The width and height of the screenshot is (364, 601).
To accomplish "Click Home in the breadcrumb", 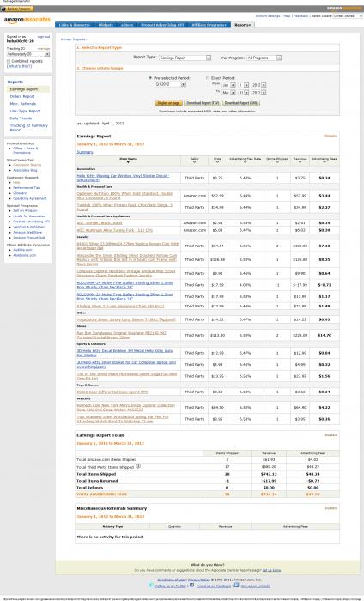I will tap(65, 39).
